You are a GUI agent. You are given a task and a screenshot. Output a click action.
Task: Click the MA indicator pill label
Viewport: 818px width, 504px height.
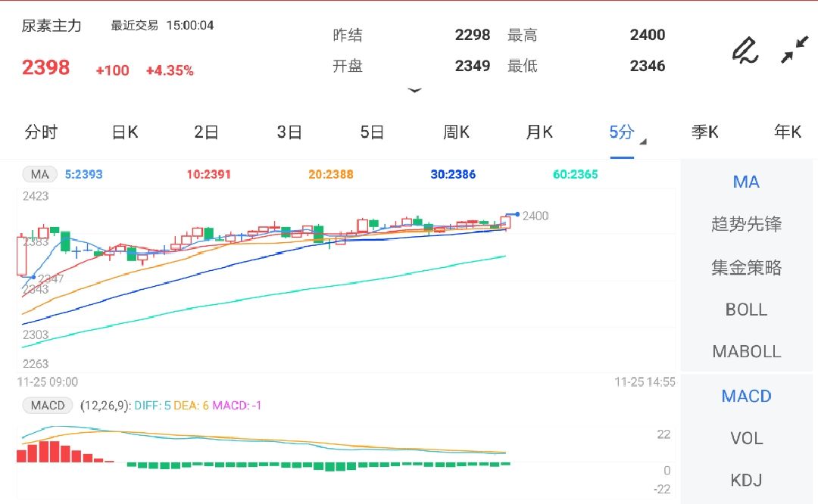pyautogui.click(x=39, y=174)
